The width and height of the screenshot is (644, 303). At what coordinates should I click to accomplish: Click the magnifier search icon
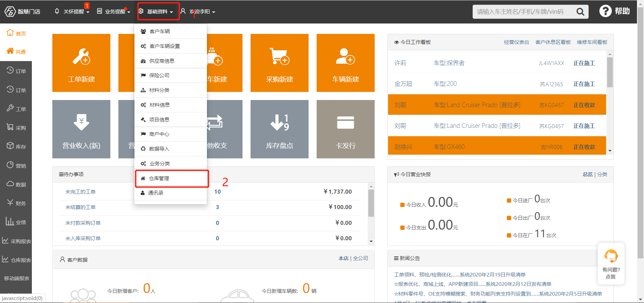tap(580, 12)
